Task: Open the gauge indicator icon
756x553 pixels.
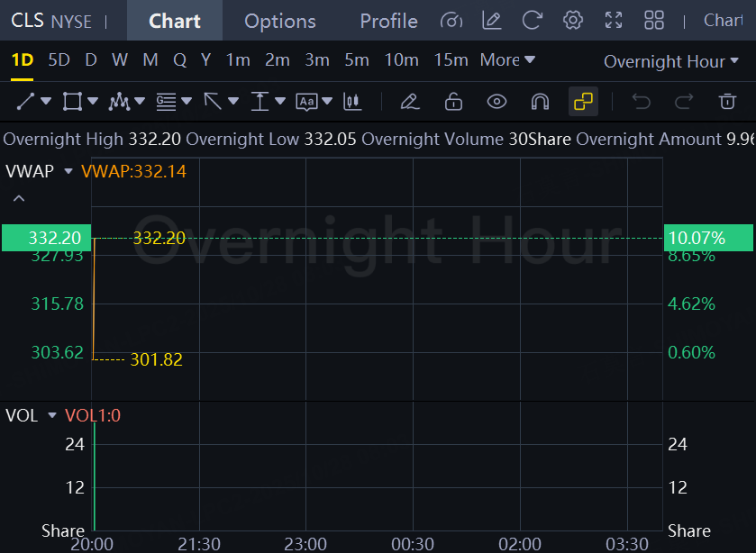Action: coord(451,21)
